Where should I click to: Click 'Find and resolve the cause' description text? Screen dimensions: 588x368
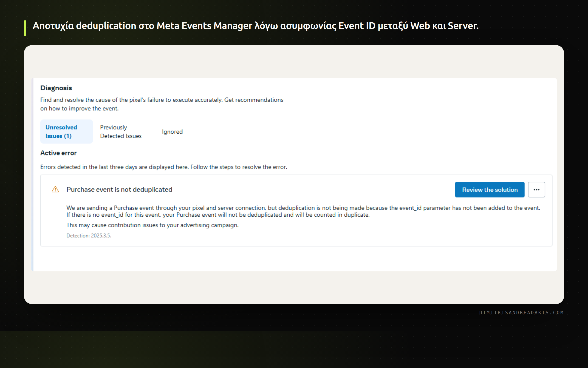162,104
